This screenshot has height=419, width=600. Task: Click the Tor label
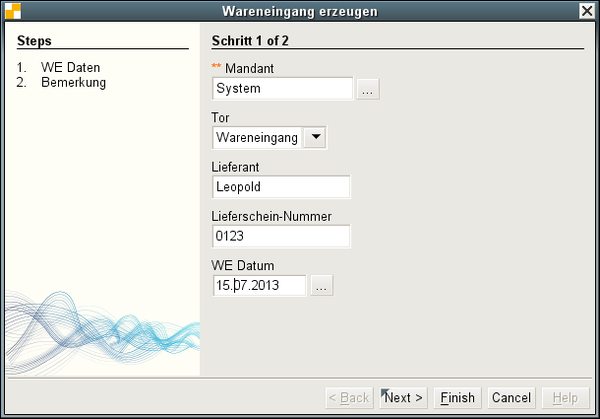(220, 118)
